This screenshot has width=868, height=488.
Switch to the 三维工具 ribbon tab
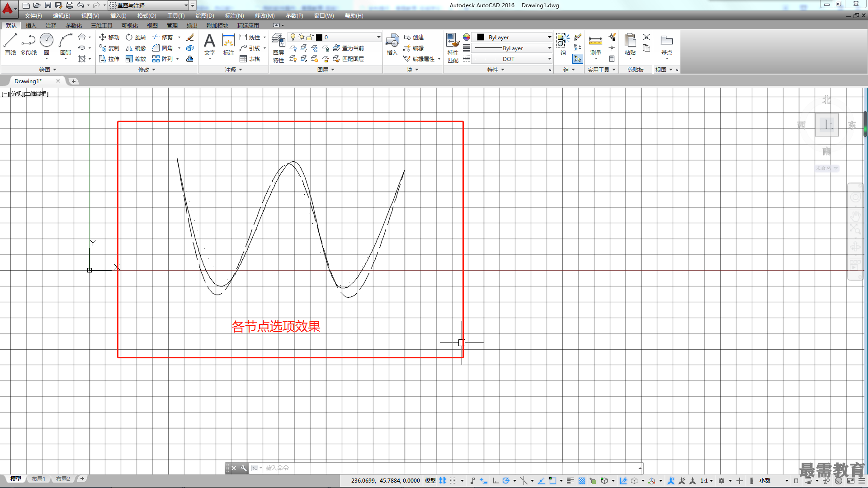[101, 25]
